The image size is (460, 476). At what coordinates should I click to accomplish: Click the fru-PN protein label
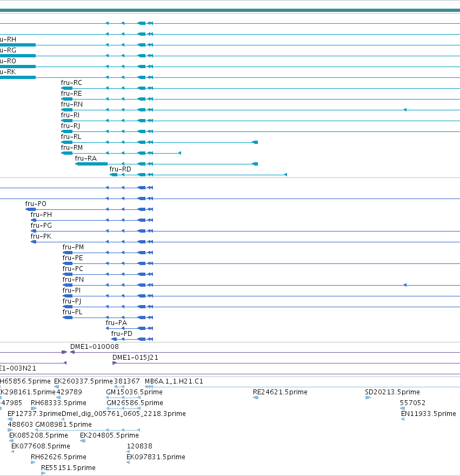pyautogui.click(x=73, y=280)
